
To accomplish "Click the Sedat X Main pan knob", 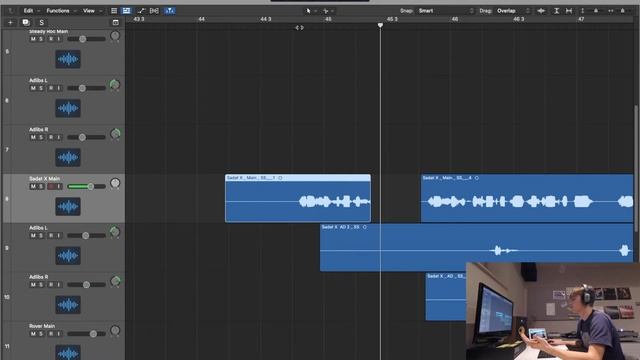I will point(115,183).
